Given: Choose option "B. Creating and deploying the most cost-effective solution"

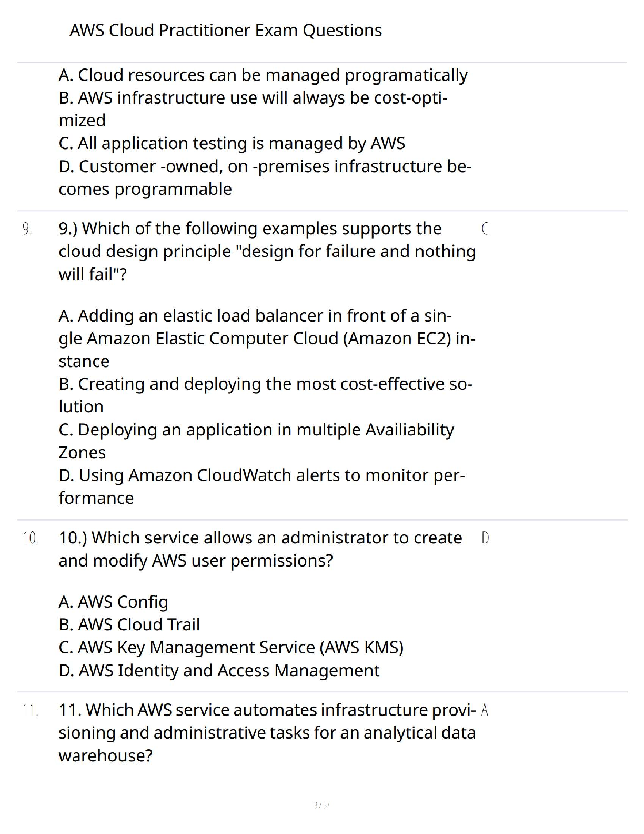Looking at the screenshot, I should pyautogui.click(x=265, y=395).
